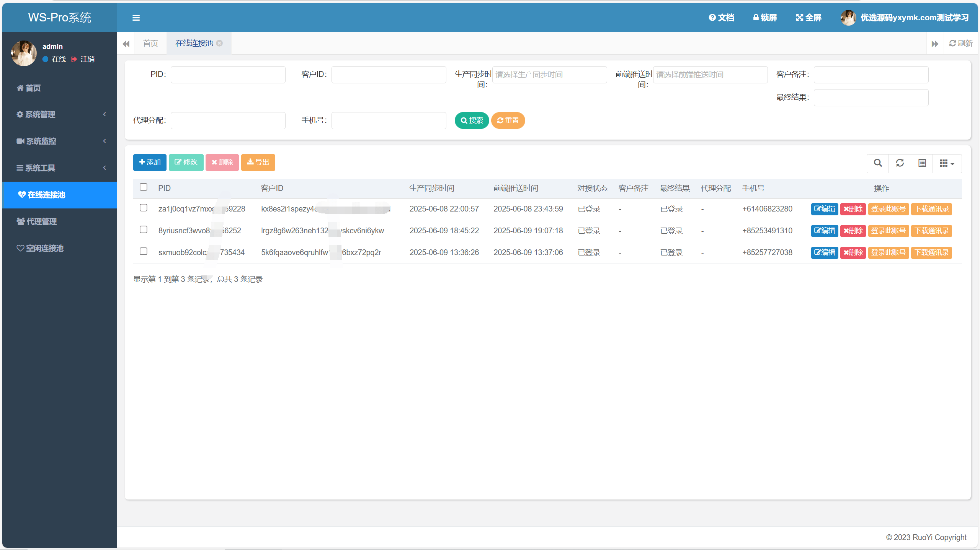Click 锁屏 lock screen icon
This screenshot has height=550, width=980.
(765, 18)
